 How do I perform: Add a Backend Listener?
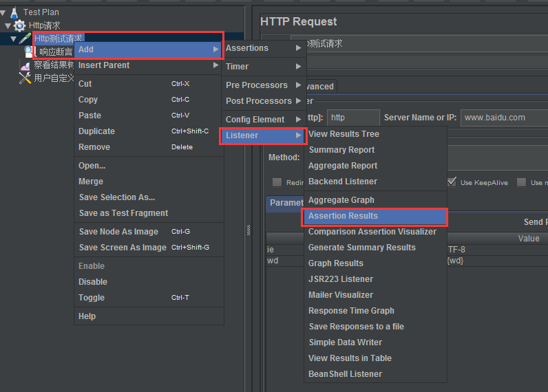coord(375,182)
